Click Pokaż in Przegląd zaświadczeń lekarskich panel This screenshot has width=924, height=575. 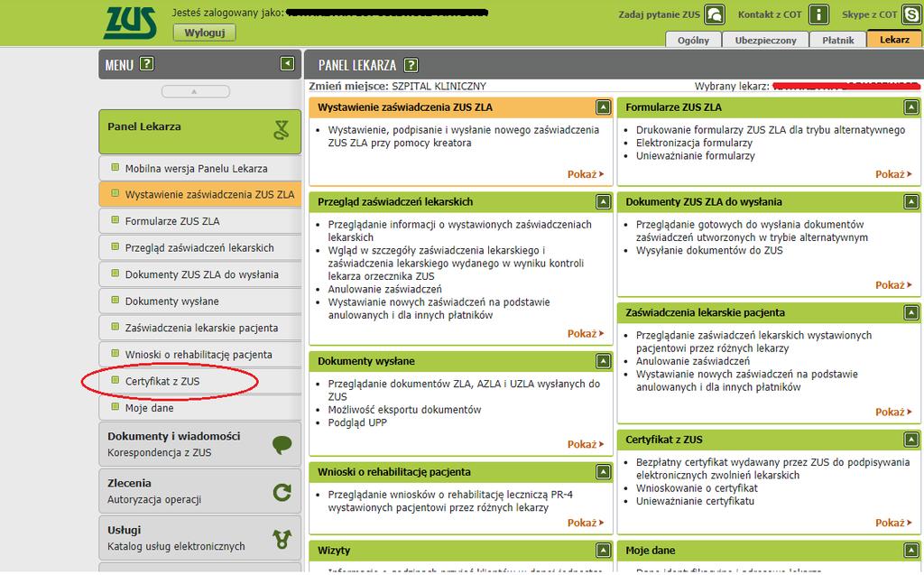[586, 333]
